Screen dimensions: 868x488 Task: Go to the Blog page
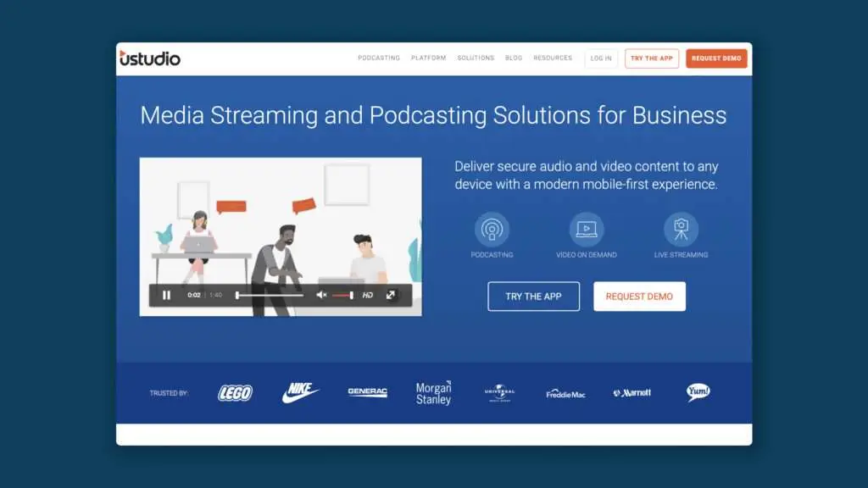[x=514, y=58]
